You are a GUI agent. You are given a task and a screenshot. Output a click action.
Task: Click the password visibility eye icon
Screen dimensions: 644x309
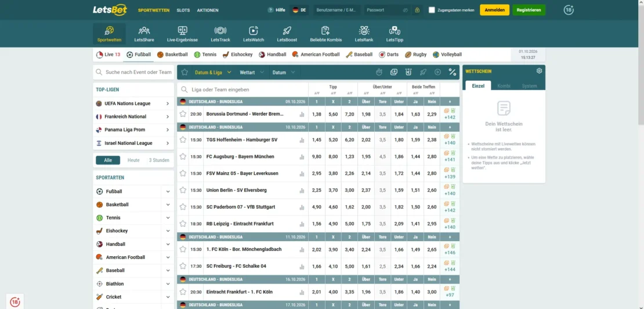[406, 10]
